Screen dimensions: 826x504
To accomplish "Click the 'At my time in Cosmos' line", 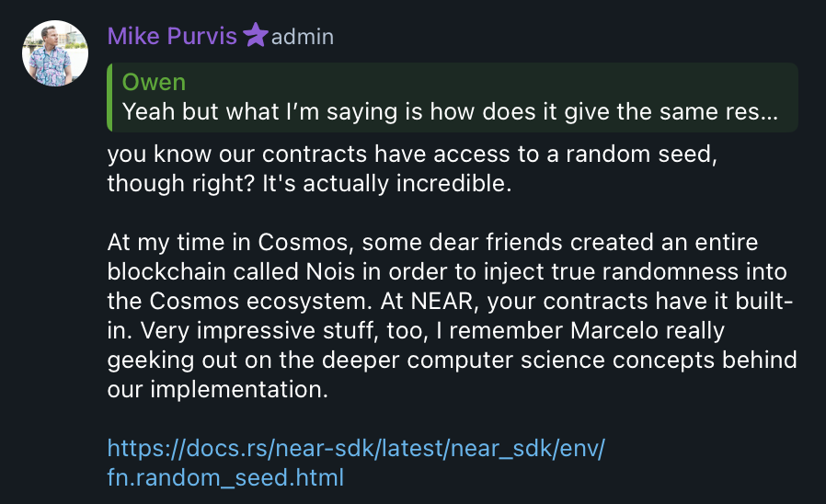I will click(x=432, y=243).
